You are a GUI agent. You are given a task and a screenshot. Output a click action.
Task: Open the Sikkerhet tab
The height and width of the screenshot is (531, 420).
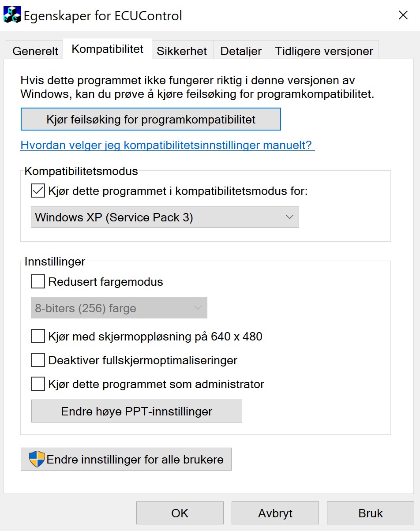coord(182,51)
